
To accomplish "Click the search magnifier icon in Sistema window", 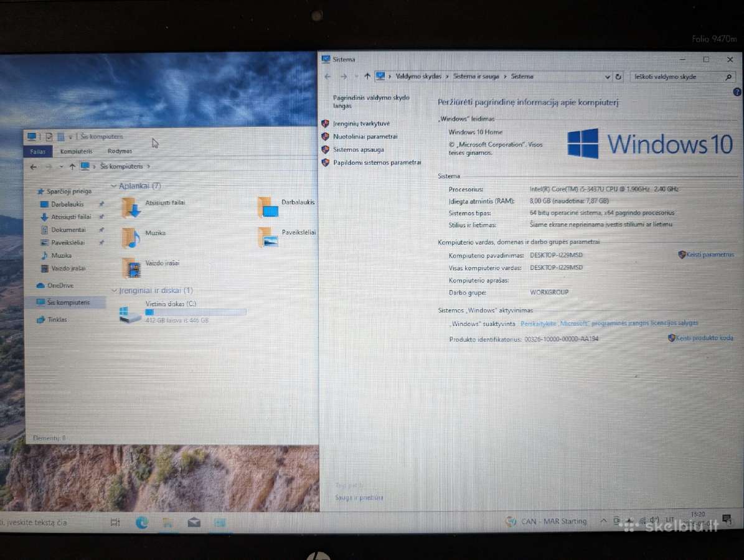I will pyautogui.click(x=728, y=77).
